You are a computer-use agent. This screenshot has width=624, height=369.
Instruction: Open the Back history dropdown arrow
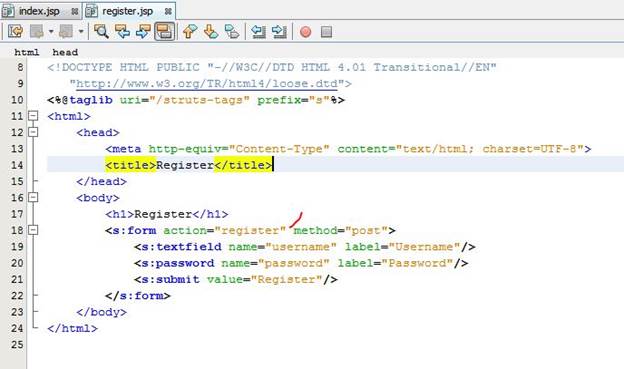51,31
